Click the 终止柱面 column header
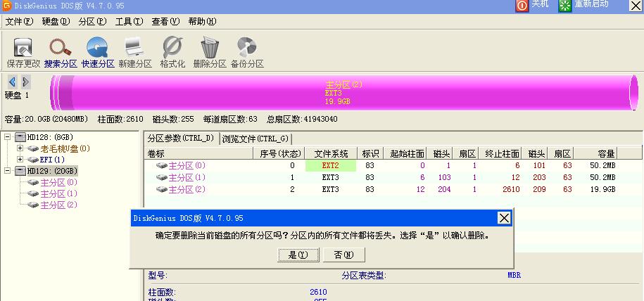Screen dimensions: 644x301 [x=500, y=153]
